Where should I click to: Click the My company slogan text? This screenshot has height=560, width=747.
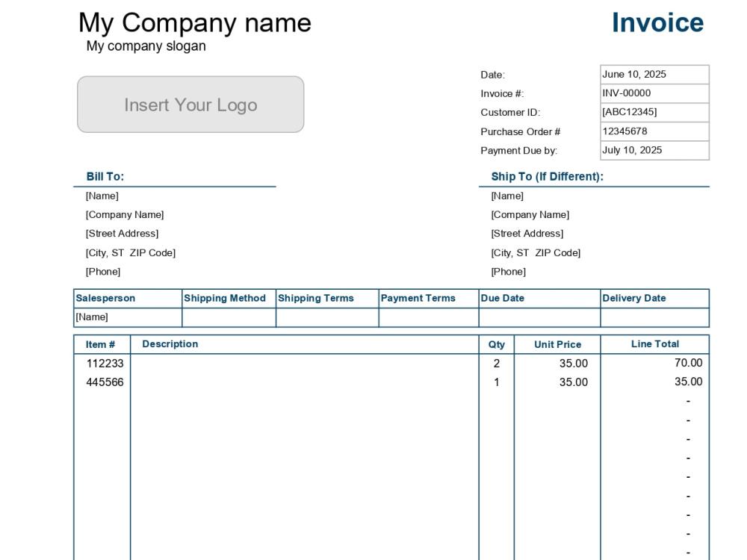click(146, 46)
